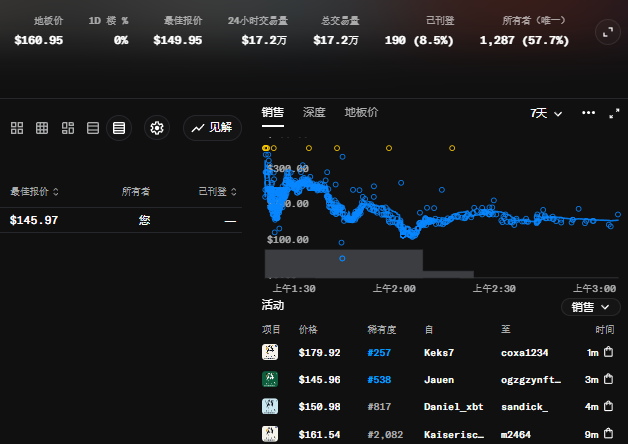Open thumbnail of the $150.98 sale

pos(270,406)
